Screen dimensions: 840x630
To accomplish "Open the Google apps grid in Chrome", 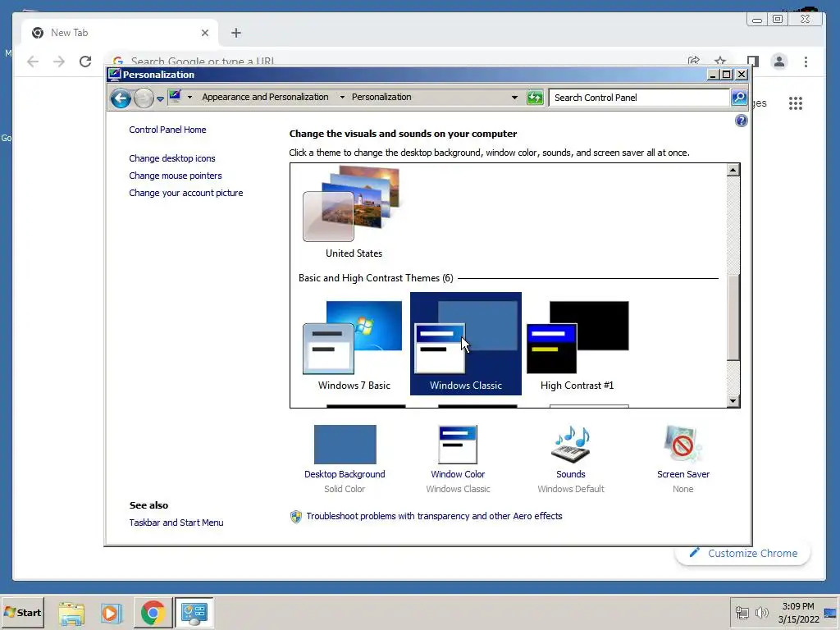I will [x=796, y=103].
